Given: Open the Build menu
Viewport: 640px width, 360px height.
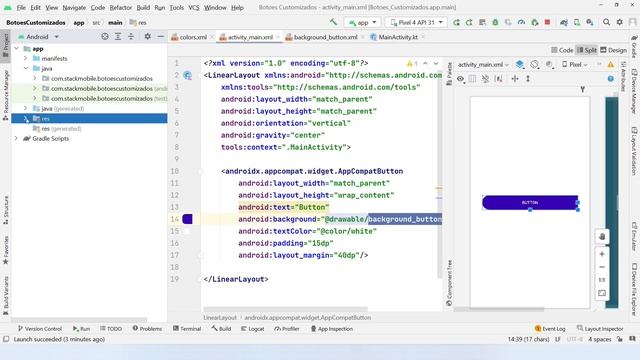Looking at the screenshot, I should 143,7.
